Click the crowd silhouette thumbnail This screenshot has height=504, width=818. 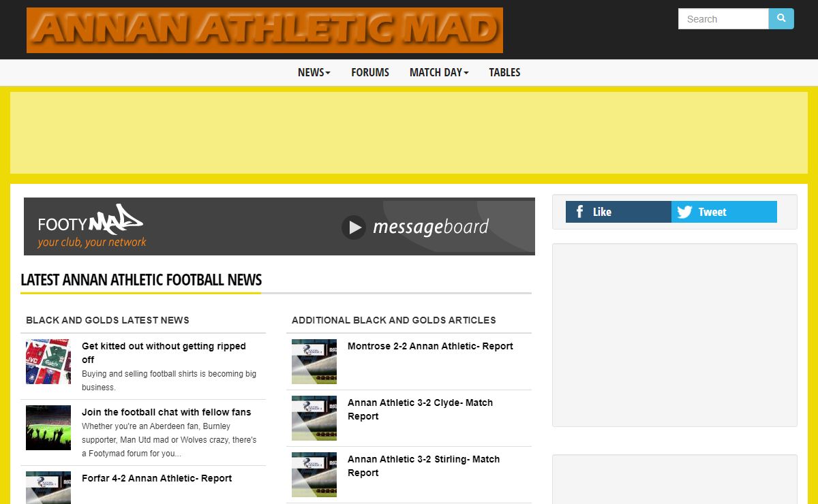(48, 428)
